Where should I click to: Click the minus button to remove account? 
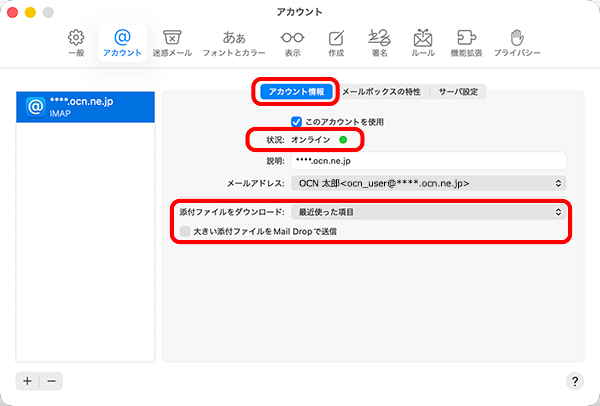pyautogui.click(x=52, y=381)
